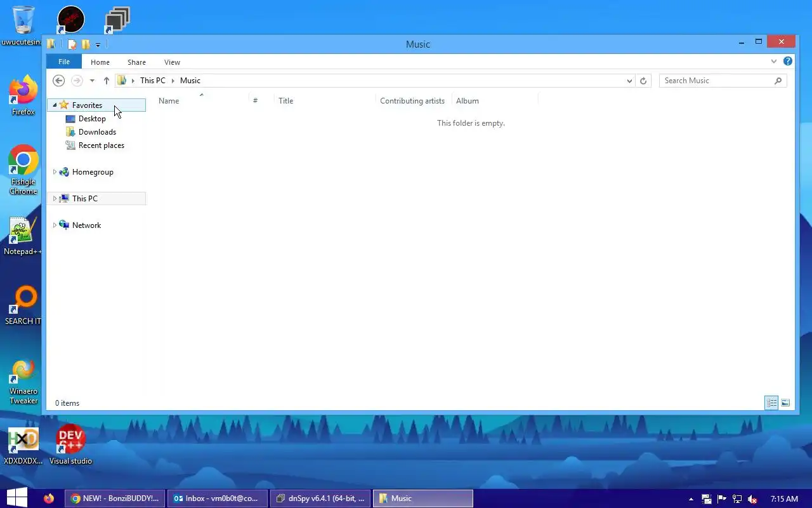
Task: Switch to the Home ribbon tab
Action: click(100, 62)
